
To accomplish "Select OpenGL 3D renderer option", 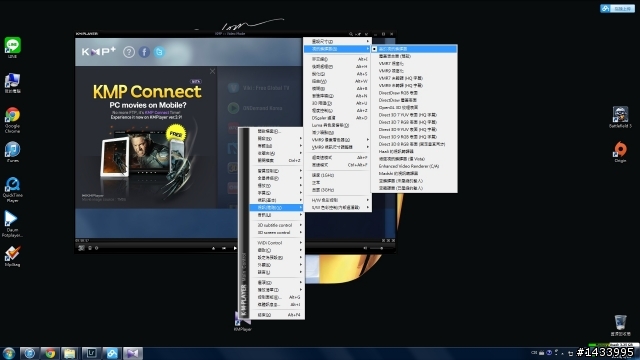I will click(414, 107).
